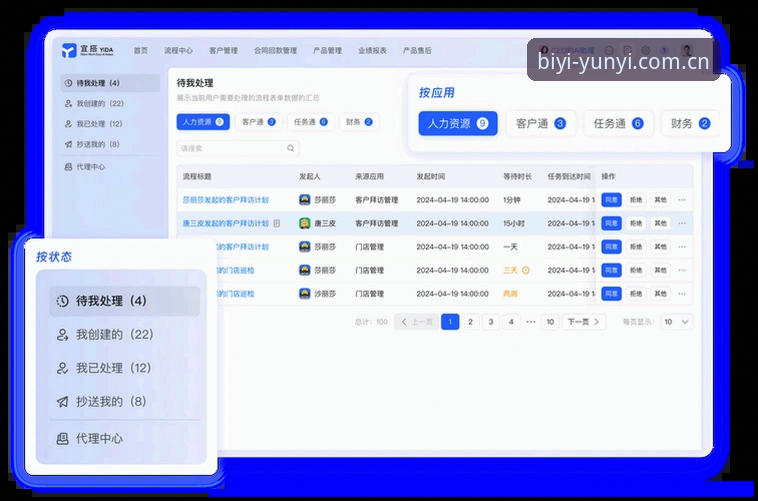Click the orange clock icon next to 三天
The height and width of the screenshot is (501, 758).
click(525, 270)
